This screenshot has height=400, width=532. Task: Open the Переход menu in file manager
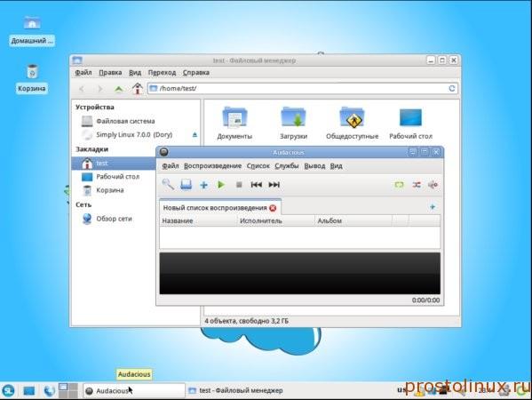click(162, 72)
